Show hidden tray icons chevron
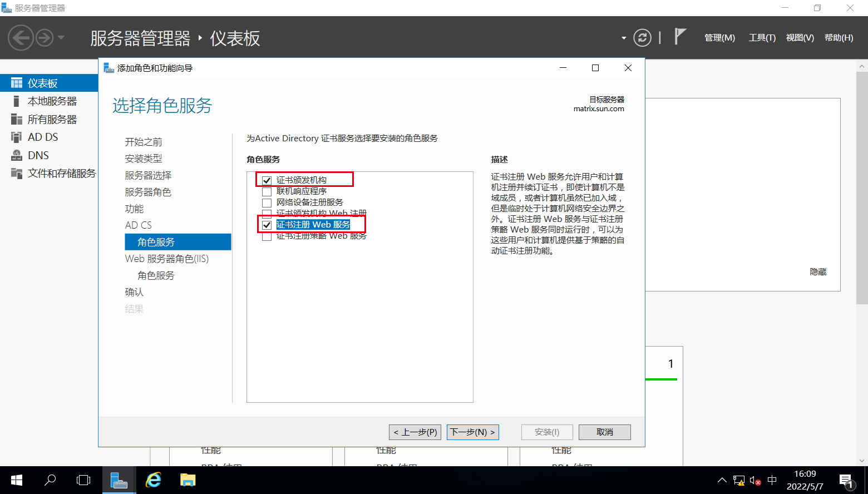 [722, 480]
